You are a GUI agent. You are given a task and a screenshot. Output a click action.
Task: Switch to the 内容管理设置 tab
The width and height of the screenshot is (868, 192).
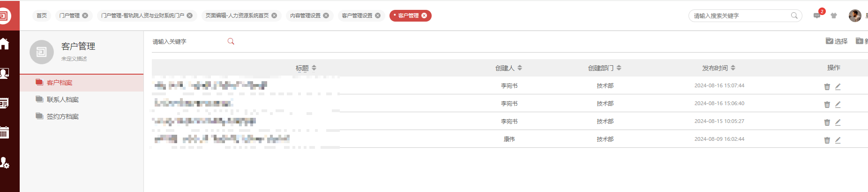pyautogui.click(x=305, y=15)
